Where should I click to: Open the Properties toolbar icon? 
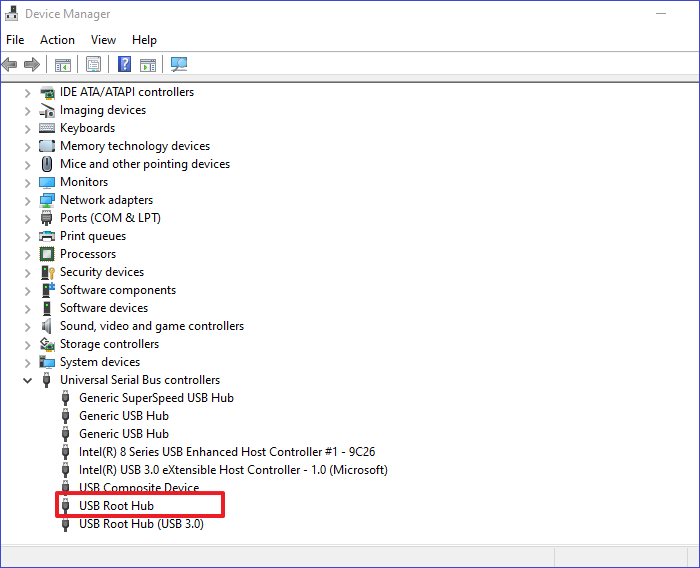tap(93, 65)
